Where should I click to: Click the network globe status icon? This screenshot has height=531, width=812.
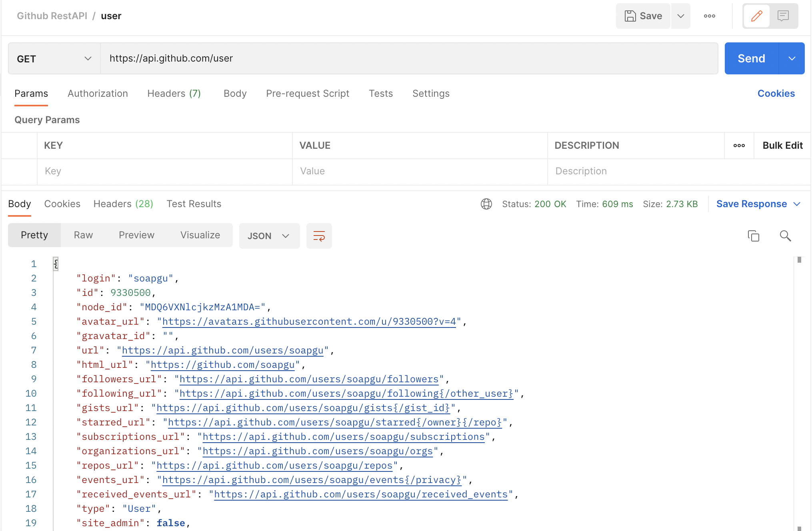[x=486, y=204]
